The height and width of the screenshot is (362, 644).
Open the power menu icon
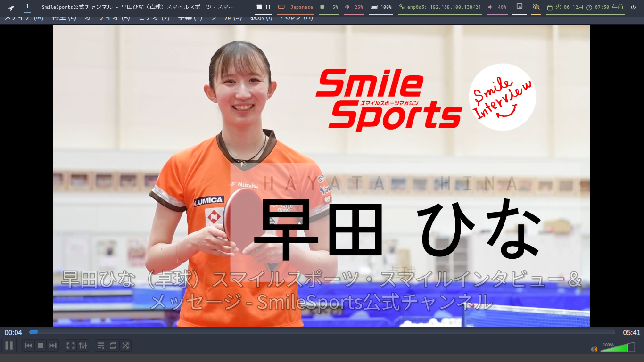[x=633, y=7]
